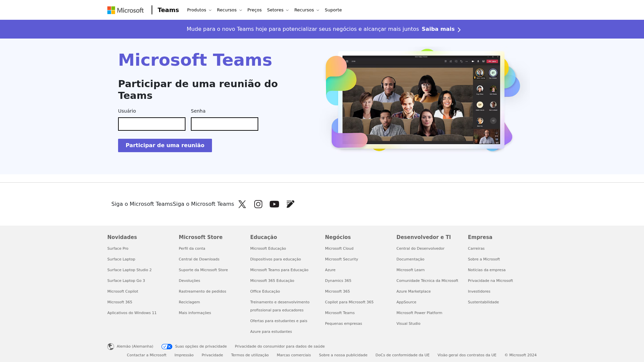Open Suporte da Microsoft Store link
Viewport: 644px width, 362px height.
click(x=203, y=270)
